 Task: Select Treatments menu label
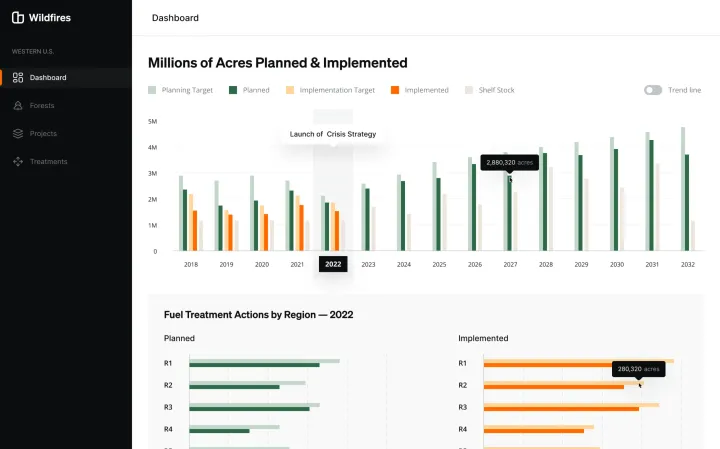(x=48, y=162)
